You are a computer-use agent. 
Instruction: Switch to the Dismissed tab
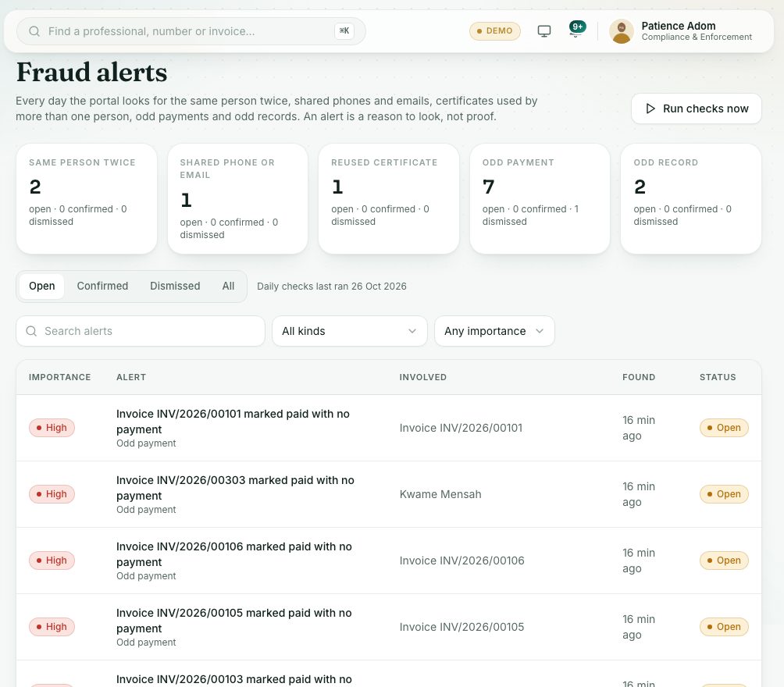(175, 286)
